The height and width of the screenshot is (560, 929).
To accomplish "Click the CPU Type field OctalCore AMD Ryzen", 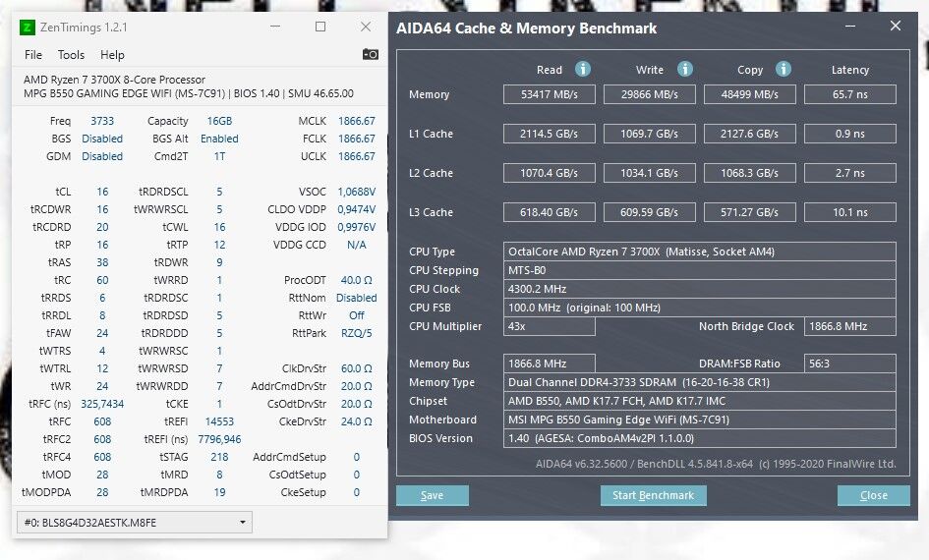I will tap(700, 252).
